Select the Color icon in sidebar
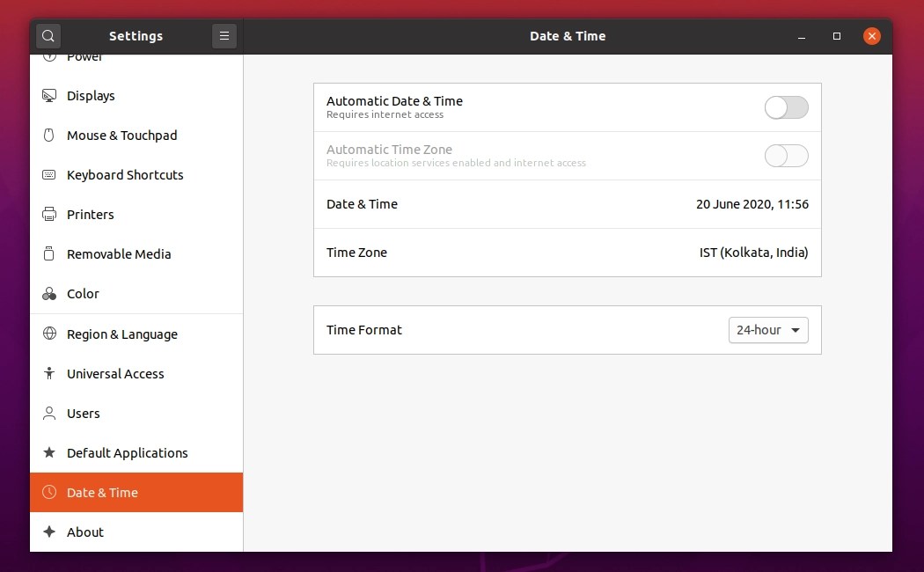The image size is (924, 572). tap(48, 293)
